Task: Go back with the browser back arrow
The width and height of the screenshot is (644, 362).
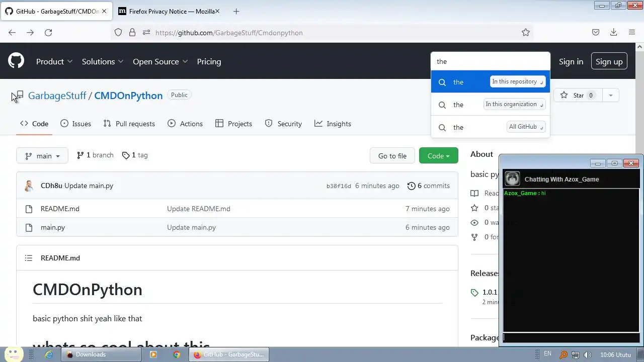Action: [12, 33]
